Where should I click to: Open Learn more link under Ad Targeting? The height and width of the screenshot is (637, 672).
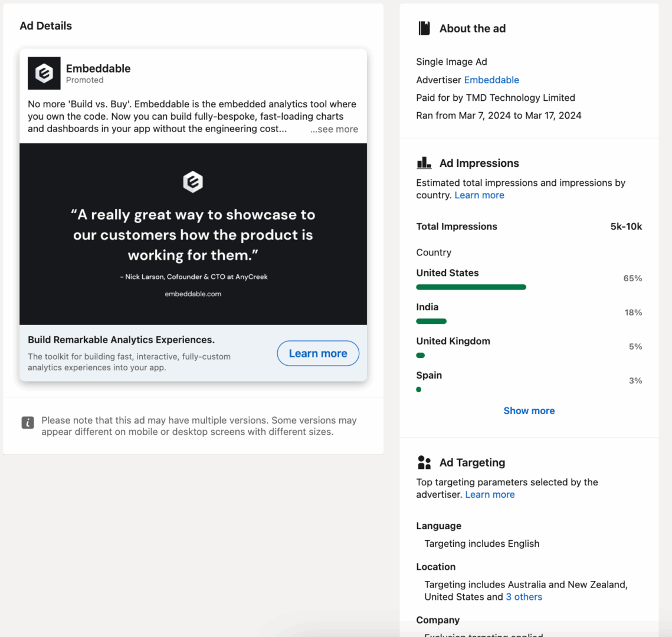click(x=490, y=494)
